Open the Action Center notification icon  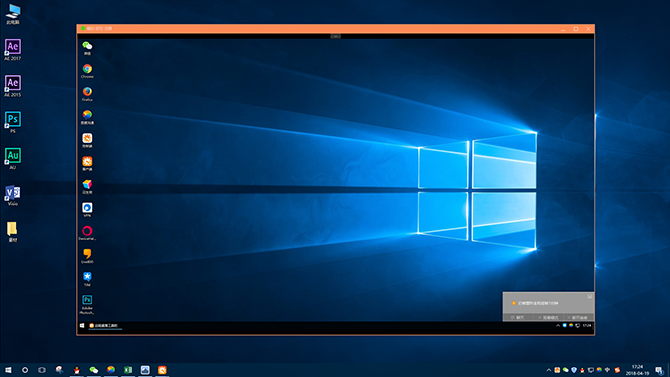click(x=659, y=370)
